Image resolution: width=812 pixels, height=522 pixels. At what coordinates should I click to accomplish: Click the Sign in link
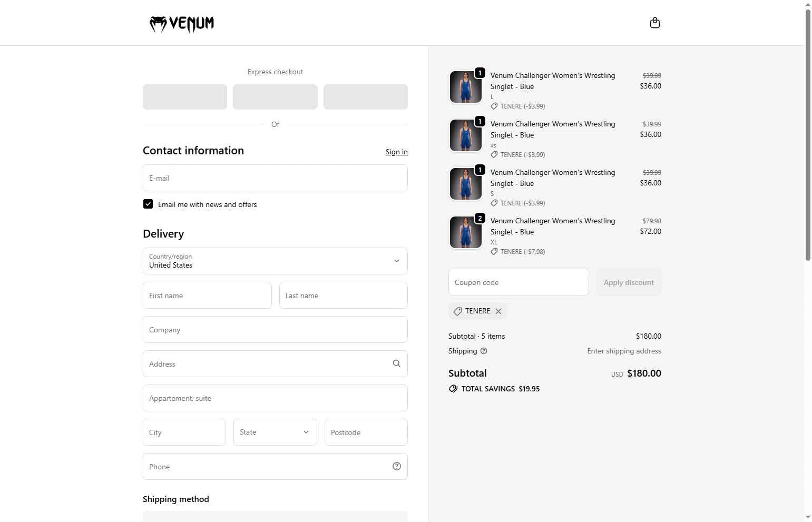coord(396,152)
